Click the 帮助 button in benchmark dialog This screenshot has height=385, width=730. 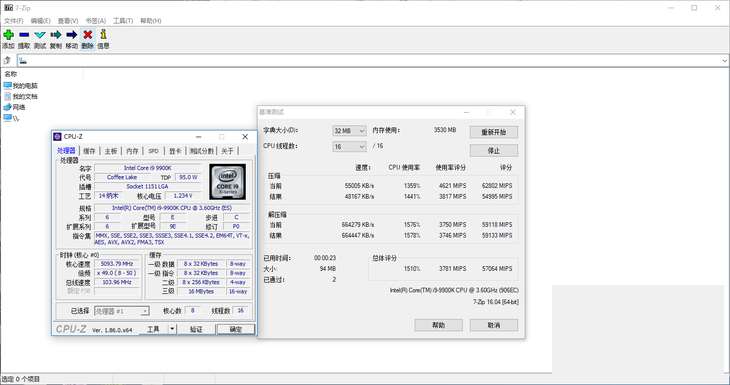pos(439,325)
